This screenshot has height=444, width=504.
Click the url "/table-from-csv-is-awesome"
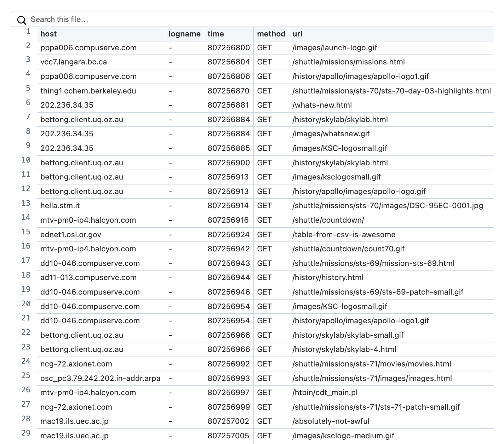[344, 234]
